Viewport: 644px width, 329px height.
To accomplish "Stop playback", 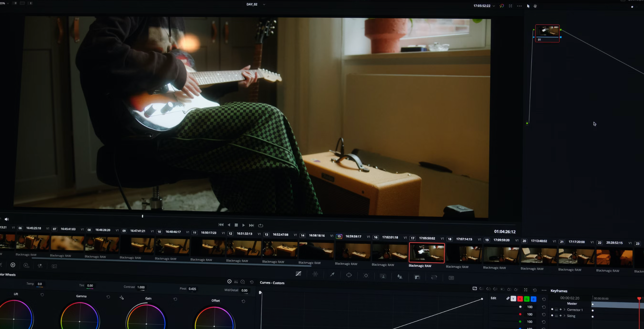I will point(236,225).
